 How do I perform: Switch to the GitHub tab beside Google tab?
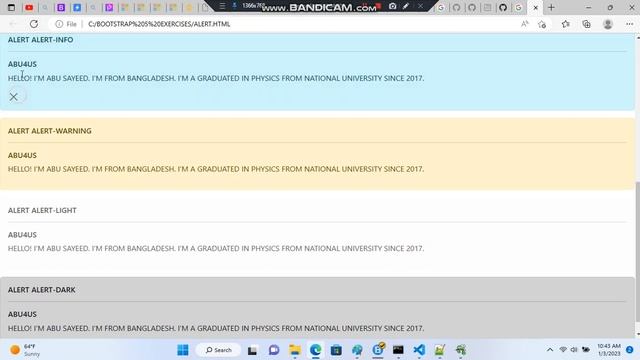pyautogui.click(x=503, y=7)
